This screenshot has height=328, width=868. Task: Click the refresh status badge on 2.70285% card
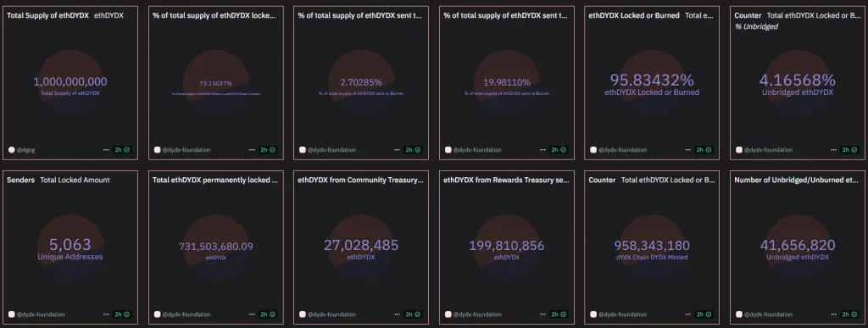(413, 150)
